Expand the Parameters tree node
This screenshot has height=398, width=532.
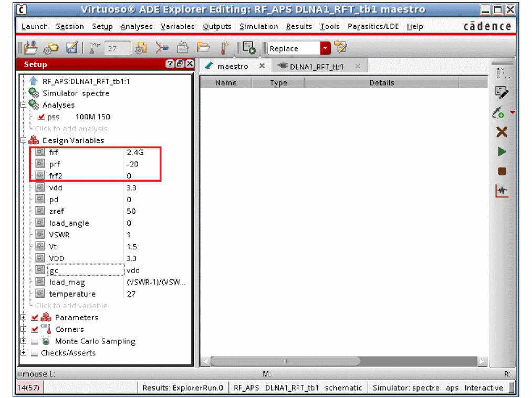(x=23, y=318)
